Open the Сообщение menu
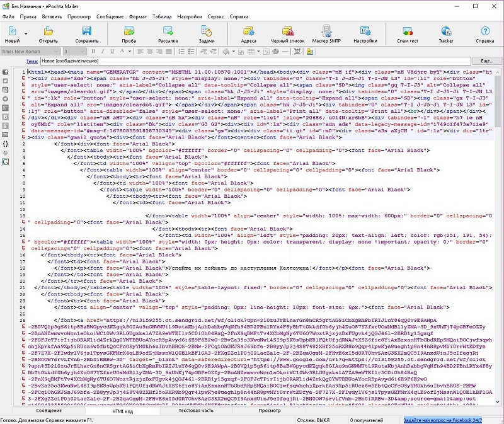The width and height of the screenshot is (504, 424). click(x=110, y=17)
